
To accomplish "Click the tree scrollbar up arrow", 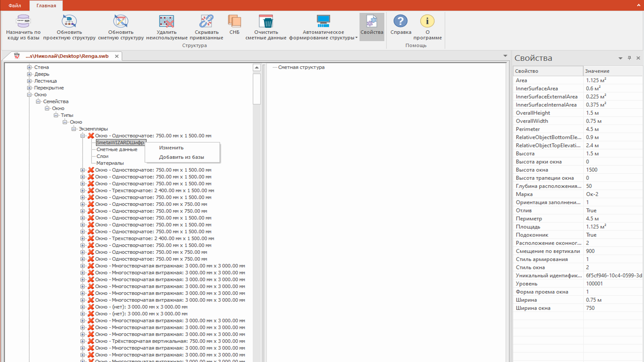I will 257,68.
